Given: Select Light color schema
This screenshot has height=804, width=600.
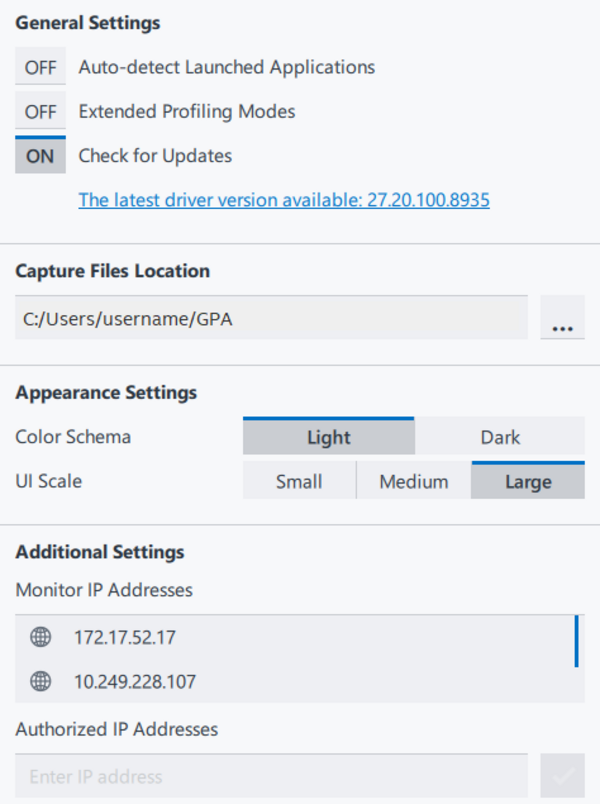Looking at the screenshot, I should [328, 437].
